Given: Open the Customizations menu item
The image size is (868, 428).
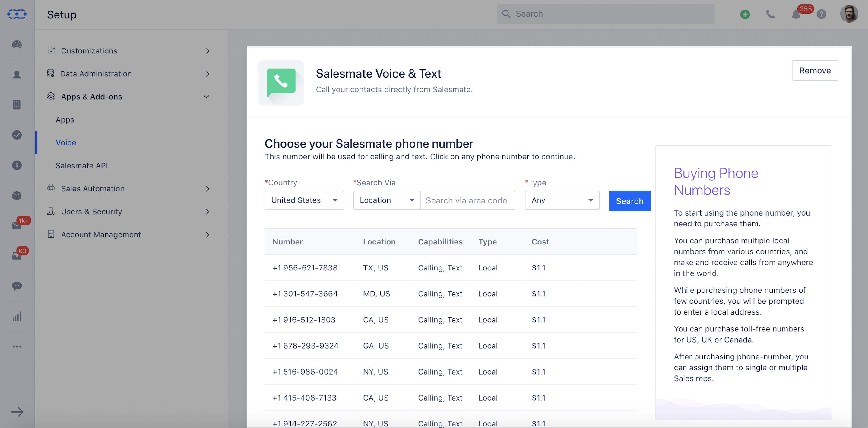Looking at the screenshot, I should pos(89,51).
